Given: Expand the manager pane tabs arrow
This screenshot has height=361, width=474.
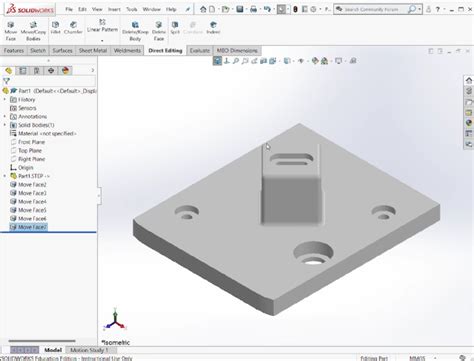Looking at the screenshot, I should (x=93, y=70).
